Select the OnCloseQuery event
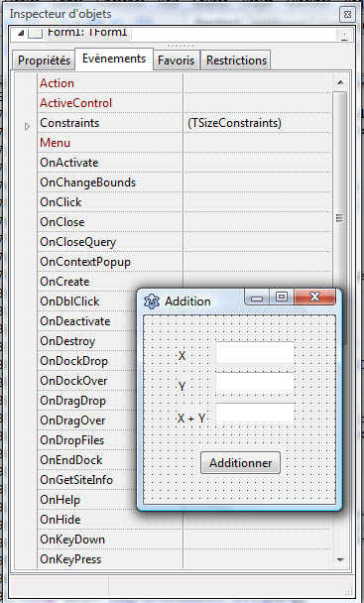The width and height of the screenshot is (364, 603). coord(77,242)
